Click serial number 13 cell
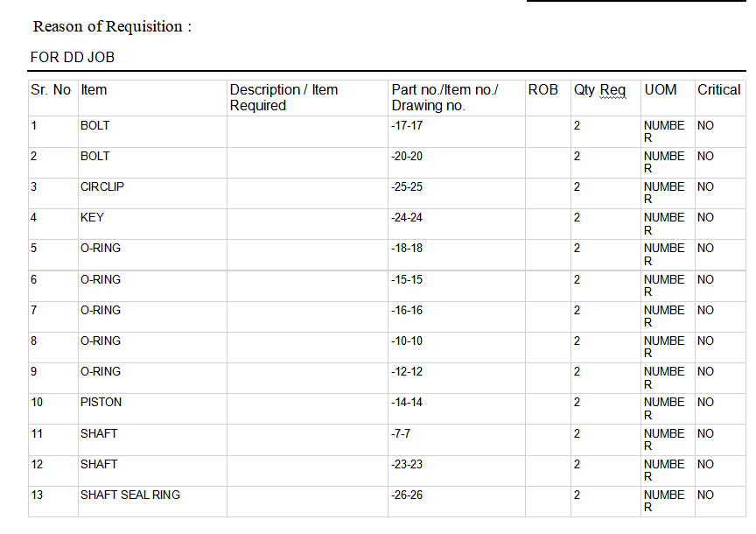Viewport: 756px width, 534px height. coord(37,495)
